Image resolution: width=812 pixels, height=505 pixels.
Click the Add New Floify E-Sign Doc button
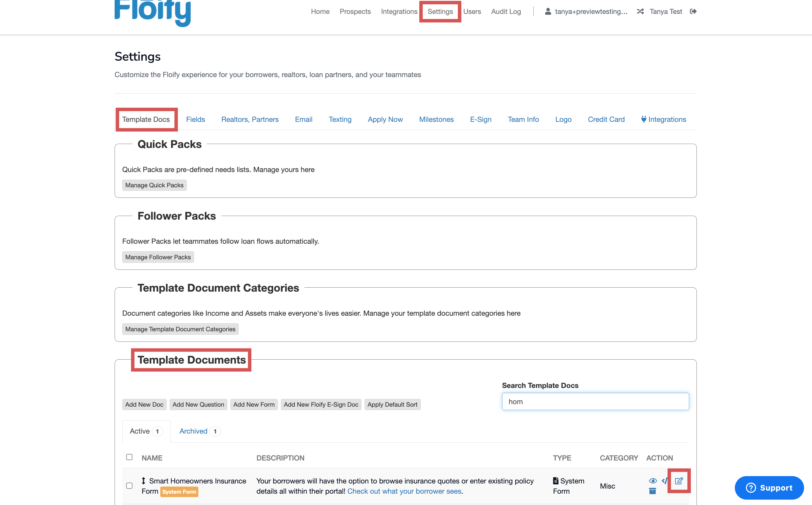click(321, 404)
